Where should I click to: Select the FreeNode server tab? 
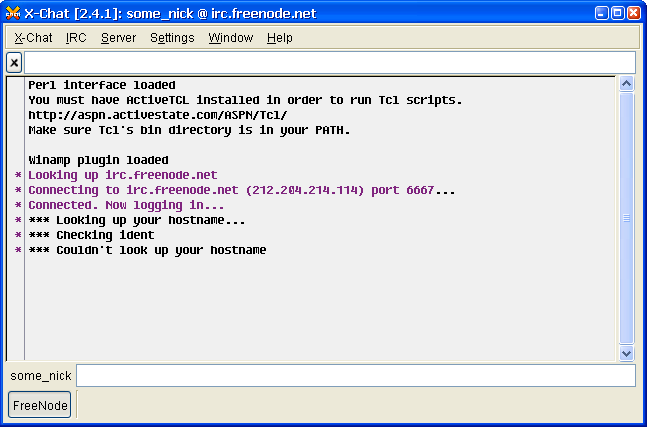[40, 405]
